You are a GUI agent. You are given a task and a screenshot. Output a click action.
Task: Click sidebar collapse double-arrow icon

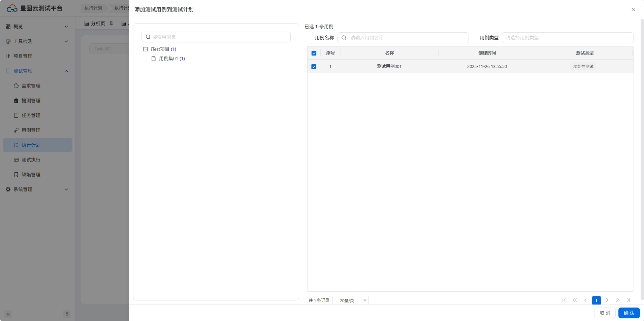tap(8, 314)
